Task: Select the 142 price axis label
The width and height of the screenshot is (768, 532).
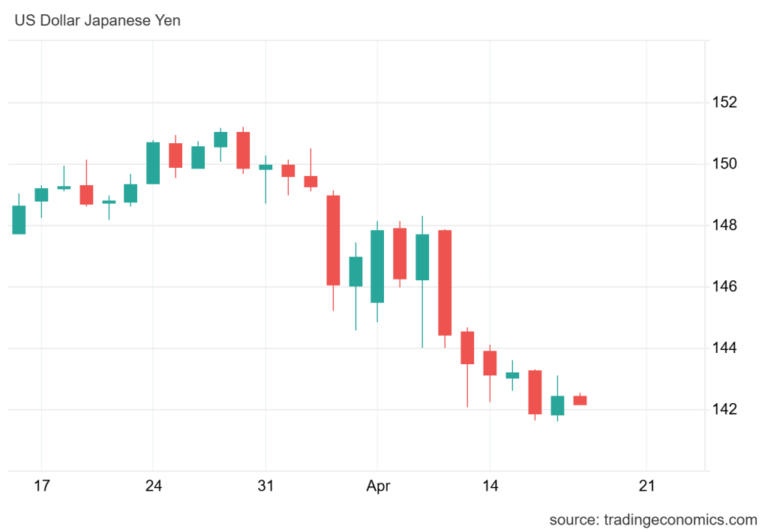Action: pos(725,410)
